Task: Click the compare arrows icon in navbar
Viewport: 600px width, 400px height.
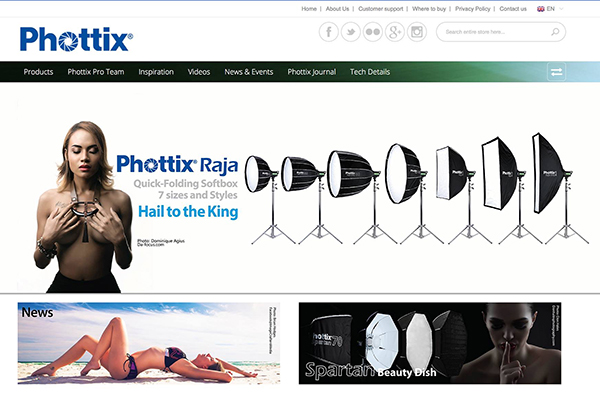Action: pyautogui.click(x=556, y=72)
